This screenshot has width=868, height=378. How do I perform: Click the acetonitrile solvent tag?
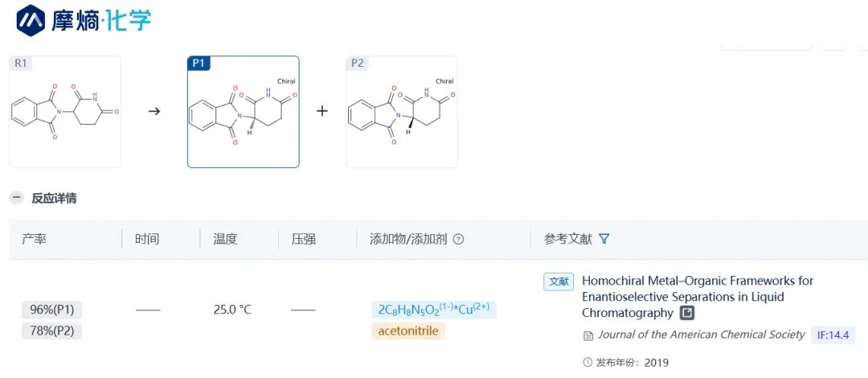[x=408, y=331]
